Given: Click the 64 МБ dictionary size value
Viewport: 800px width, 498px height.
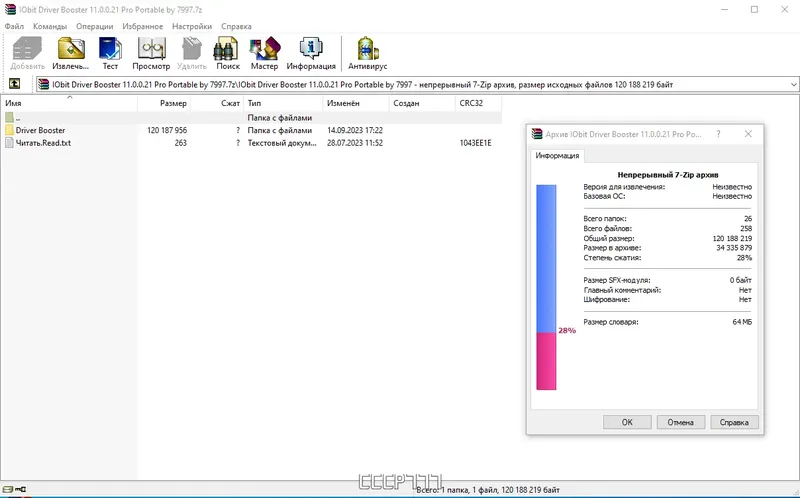Looking at the screenshot, I should (x=742, y=322).
